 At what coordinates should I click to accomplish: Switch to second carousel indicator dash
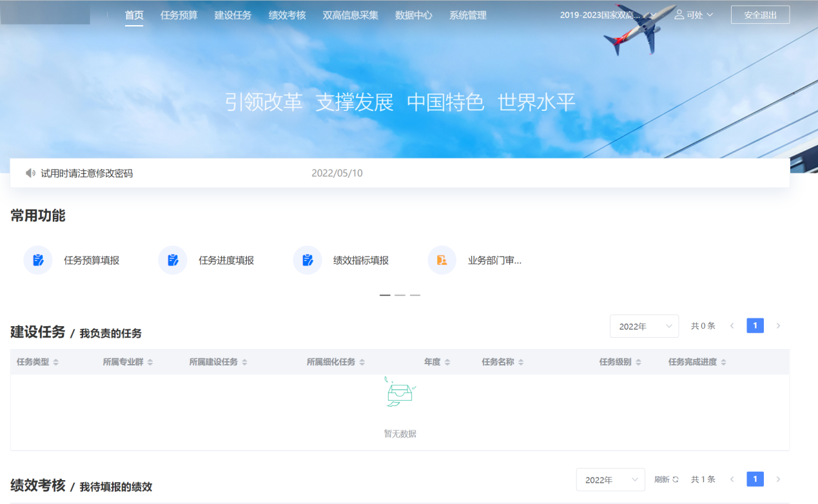[400, 295]
